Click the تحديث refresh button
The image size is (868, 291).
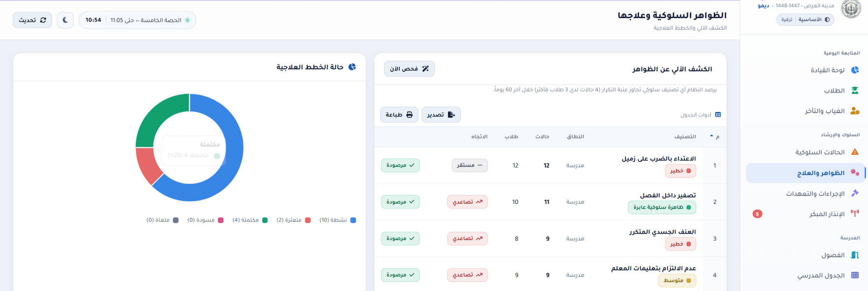tap(32, 20)
